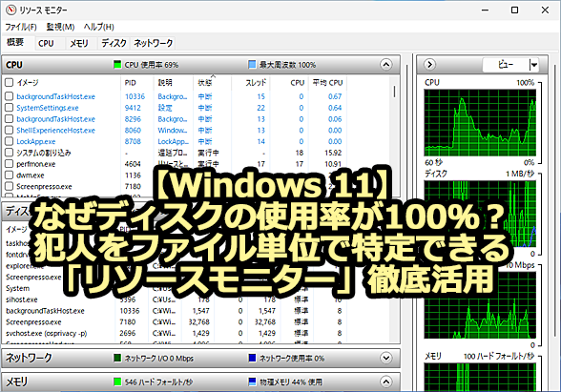Switch to the ネットワーク tab
This screenshot has height=392, width=561.
tap(153, 43)
